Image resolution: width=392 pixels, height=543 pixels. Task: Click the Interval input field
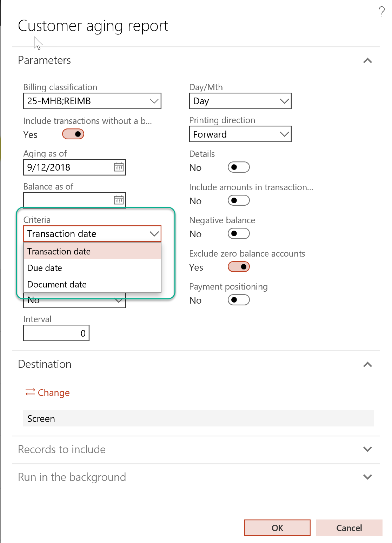(56, 333)
